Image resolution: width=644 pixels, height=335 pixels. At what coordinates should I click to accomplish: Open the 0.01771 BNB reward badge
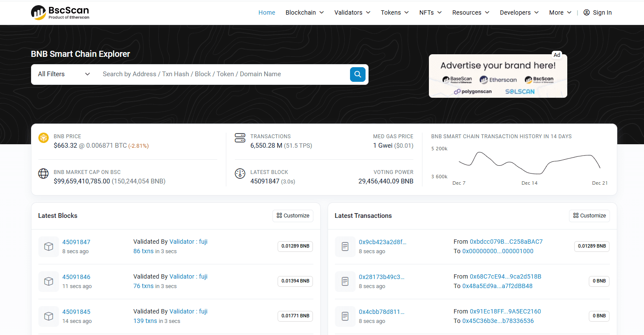[295, 316]
